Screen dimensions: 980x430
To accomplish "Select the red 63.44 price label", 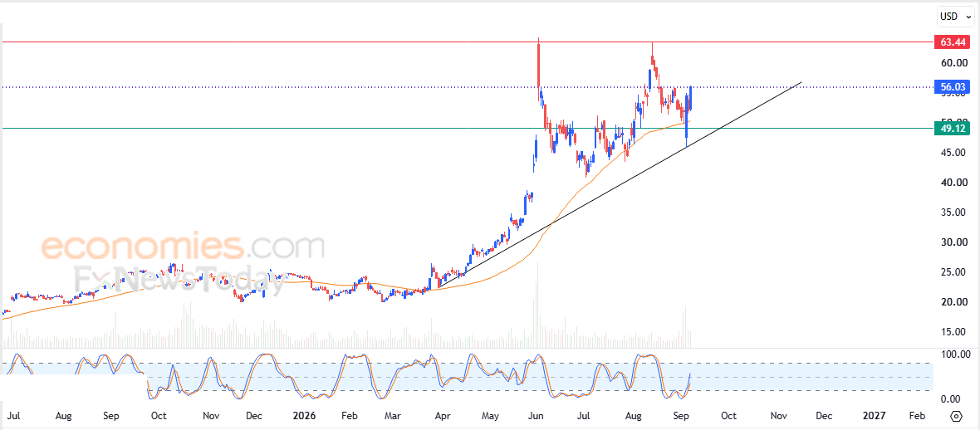I will [x=953, y=42].
